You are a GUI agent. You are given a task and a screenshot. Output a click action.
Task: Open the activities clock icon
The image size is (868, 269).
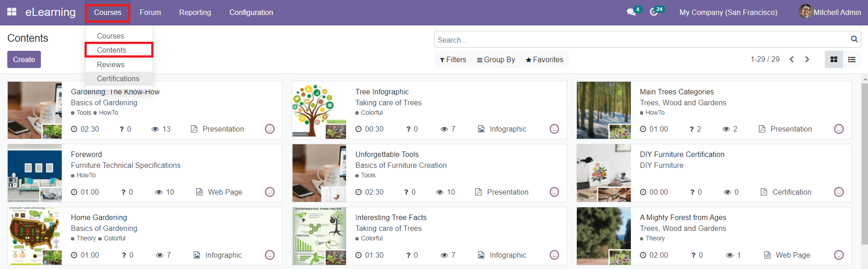(654, 12)
